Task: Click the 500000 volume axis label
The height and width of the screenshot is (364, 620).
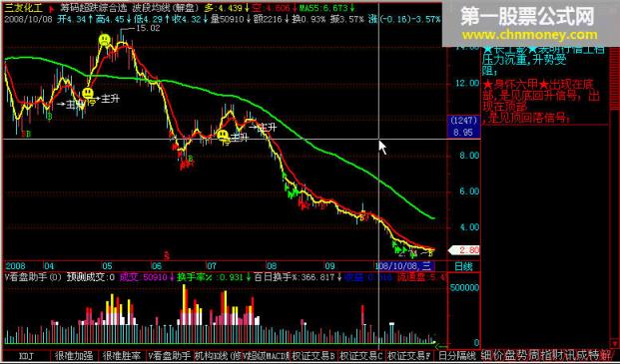Action: 464,287
